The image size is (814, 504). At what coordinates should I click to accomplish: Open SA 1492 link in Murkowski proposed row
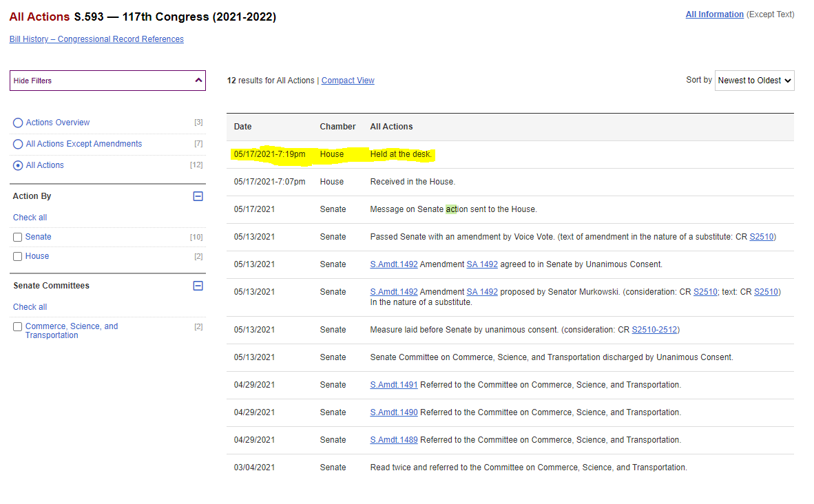[482, 292]
